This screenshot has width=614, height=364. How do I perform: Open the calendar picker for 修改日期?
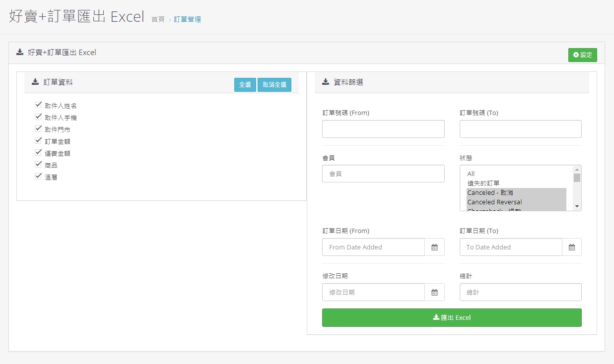pyautogui.click(x=434, y=292)
